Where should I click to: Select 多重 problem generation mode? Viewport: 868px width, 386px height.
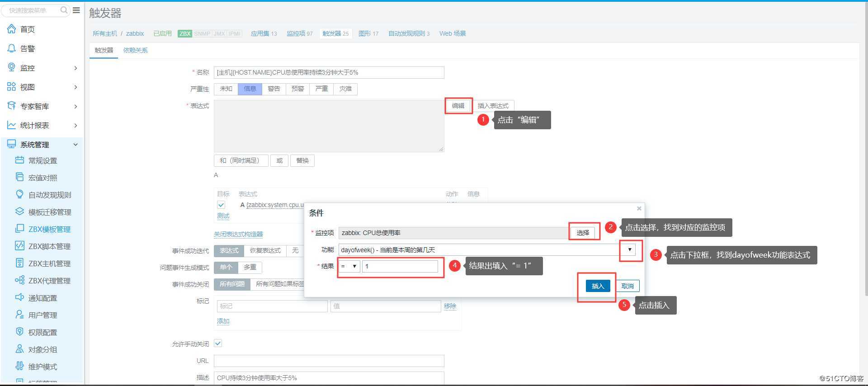coord(250,267)
